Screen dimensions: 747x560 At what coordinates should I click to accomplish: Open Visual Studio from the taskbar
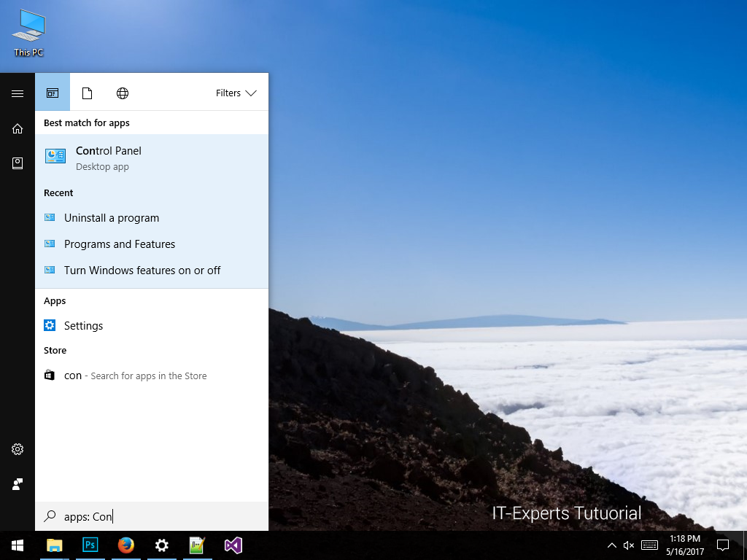click(233, 545)
